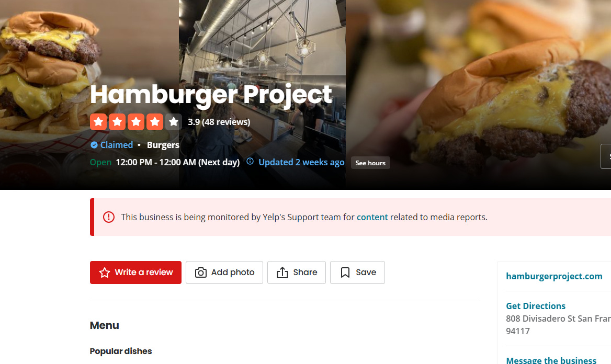611x364 pixels.
Task: Visit hamburgerproject.com website link
Action: tap(553, 276)
